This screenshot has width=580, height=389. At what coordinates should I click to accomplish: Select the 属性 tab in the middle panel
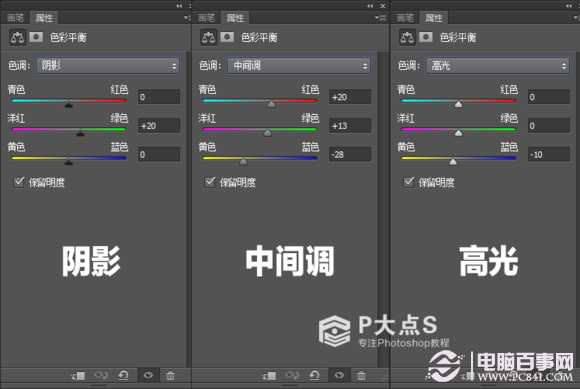coord(235,18)
